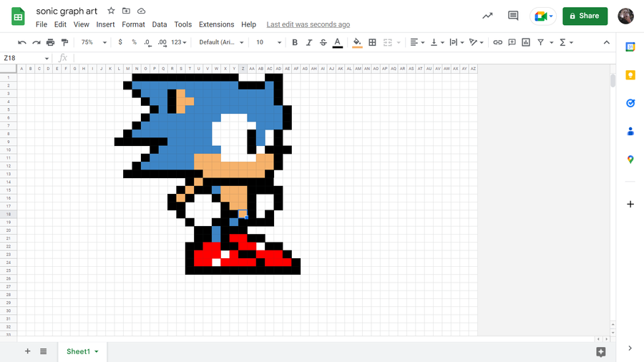
Task: Open zoom 75% dropdown
Action: [94, 42]
